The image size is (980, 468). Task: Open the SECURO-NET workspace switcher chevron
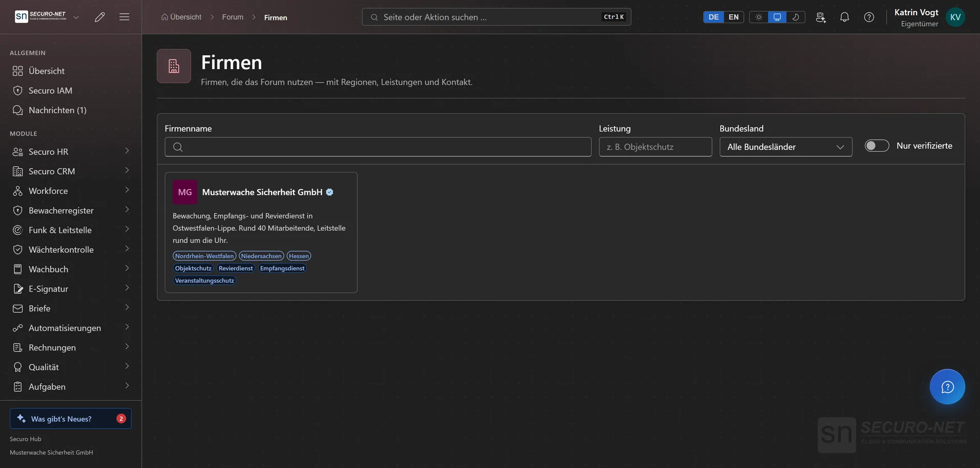click(76, 17)
